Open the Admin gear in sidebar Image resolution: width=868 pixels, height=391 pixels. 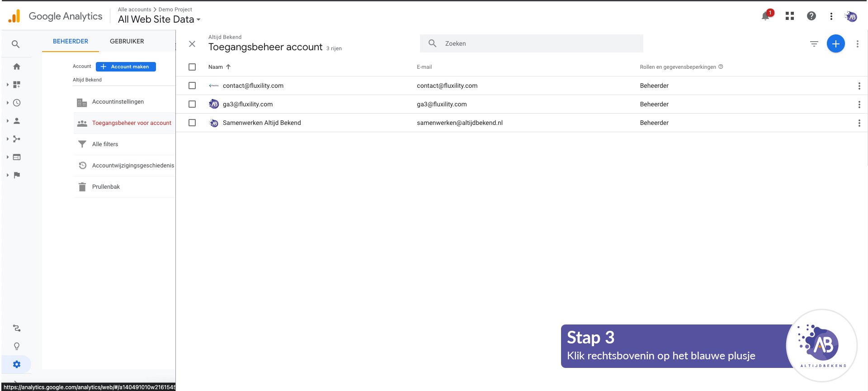[x=17, y=364]
